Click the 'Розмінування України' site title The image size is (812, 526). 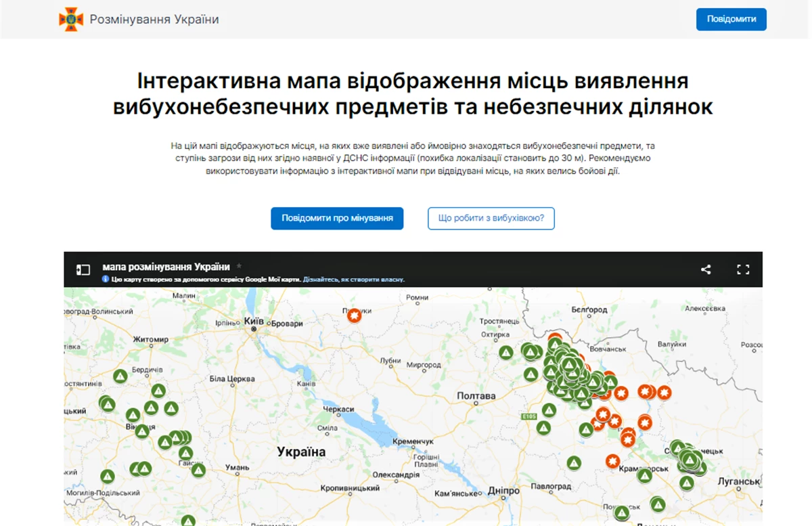154,20
